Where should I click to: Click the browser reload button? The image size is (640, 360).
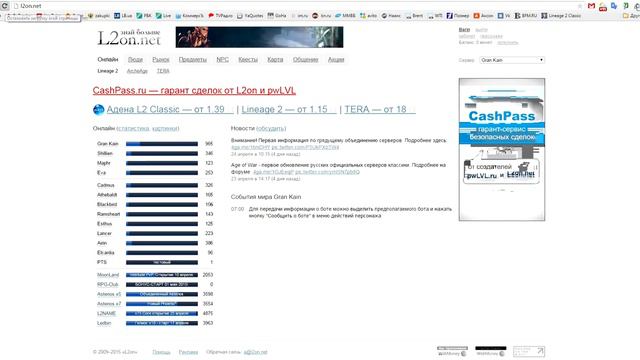4,6
